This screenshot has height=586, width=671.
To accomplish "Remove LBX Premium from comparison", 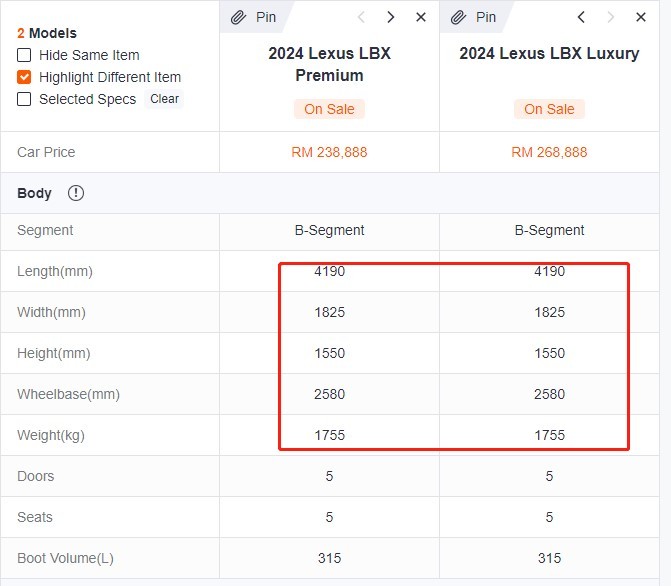I will point(421,17).
